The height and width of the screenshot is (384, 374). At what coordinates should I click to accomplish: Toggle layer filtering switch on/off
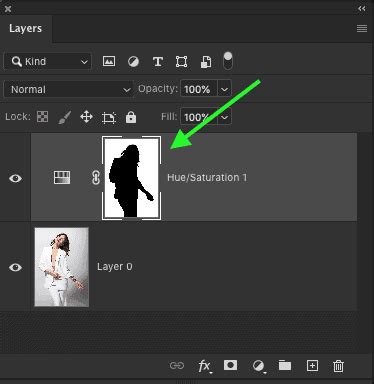pyautogui.click(x=228, y=61)
